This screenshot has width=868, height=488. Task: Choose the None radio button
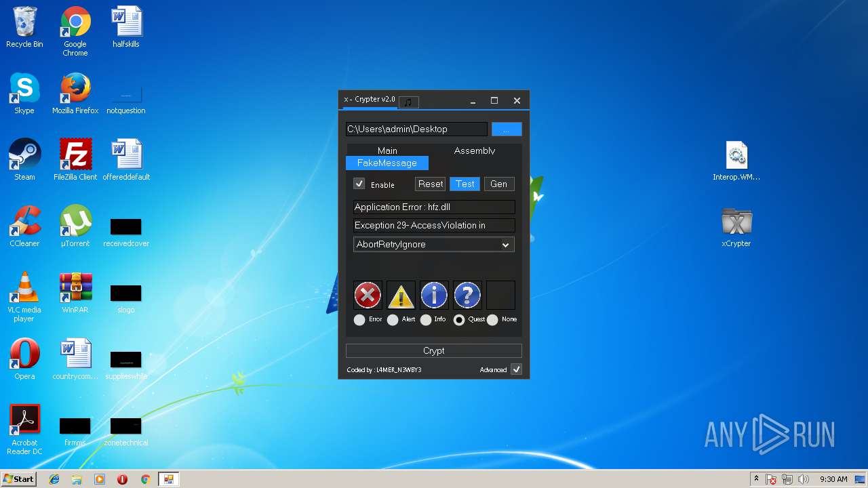[x=492, y=320]
